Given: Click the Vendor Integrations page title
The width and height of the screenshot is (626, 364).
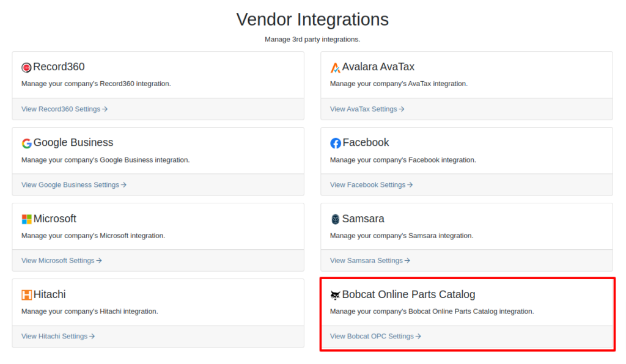Looking at the screenshot, I should tap(312, 20).
